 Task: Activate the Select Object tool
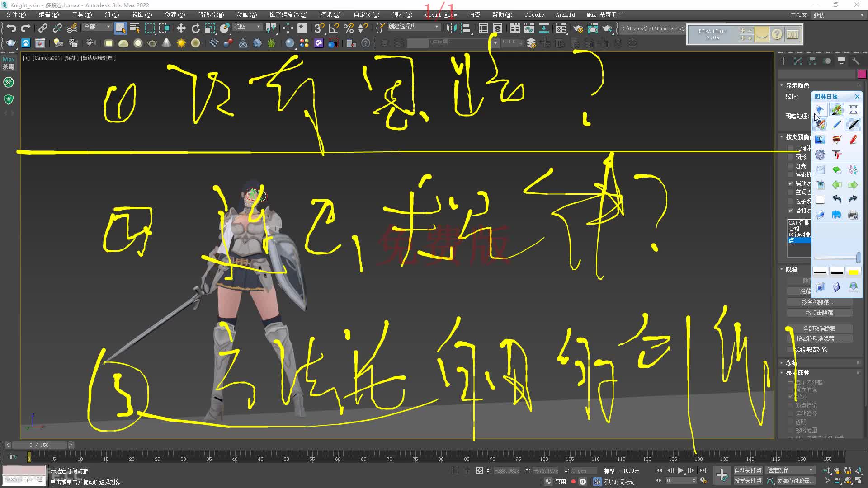pos(120,28)
